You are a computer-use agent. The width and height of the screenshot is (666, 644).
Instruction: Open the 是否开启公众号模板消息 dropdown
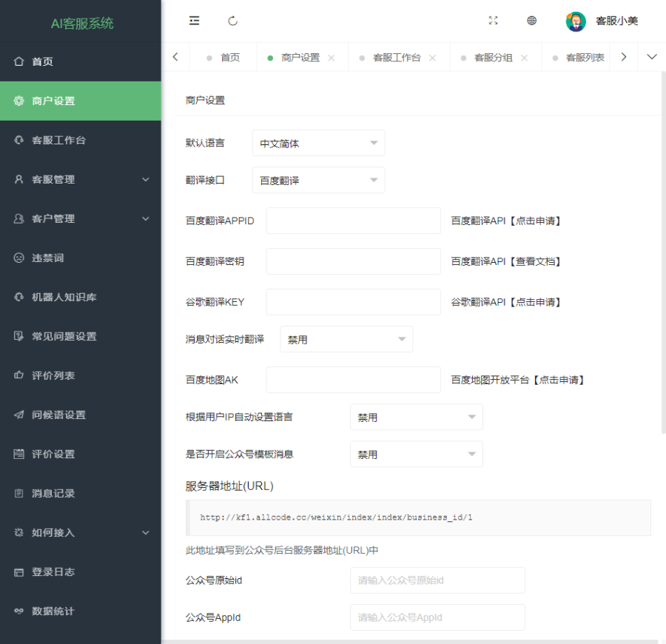416,454
